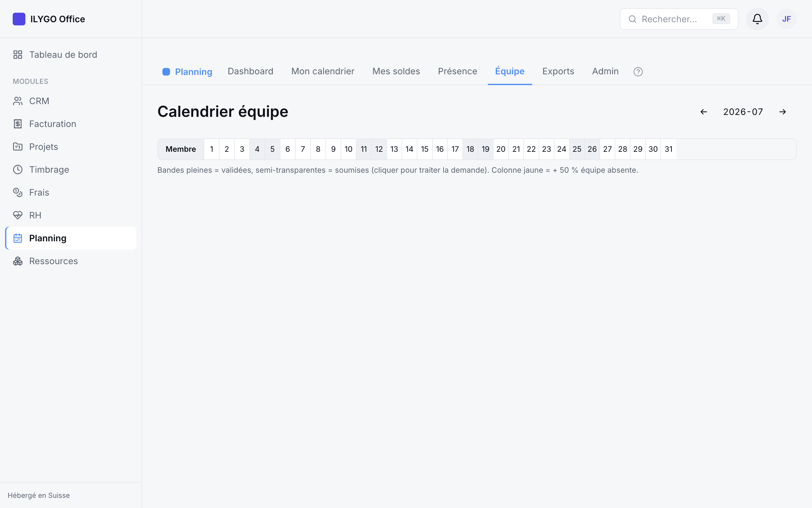
Task: Click the Planning label in the sidebar
Action: 48,238
